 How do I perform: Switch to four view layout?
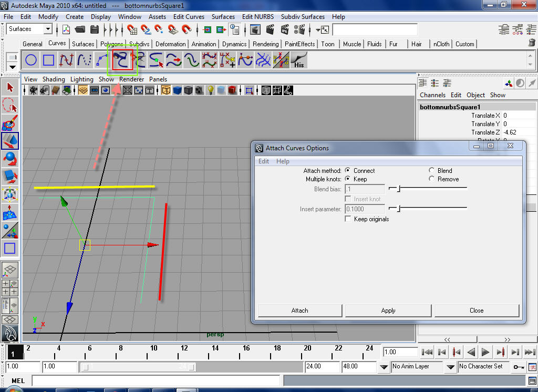point(10,287)
